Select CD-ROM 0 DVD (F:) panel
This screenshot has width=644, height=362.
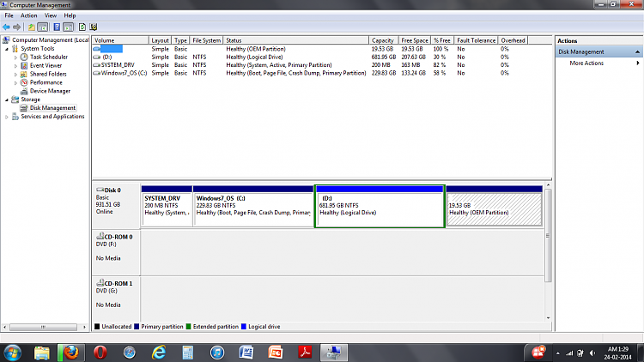click(116, 253)
